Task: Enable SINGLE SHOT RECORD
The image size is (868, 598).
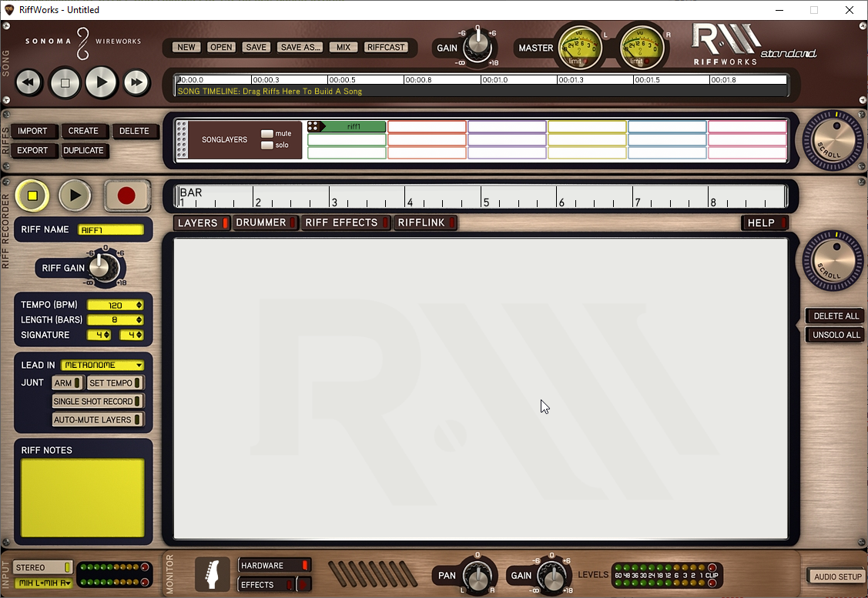Action: [97, 401]
